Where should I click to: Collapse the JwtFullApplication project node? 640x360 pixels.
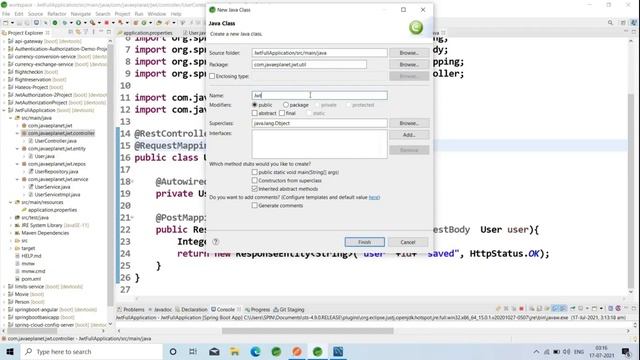[4, 110]
